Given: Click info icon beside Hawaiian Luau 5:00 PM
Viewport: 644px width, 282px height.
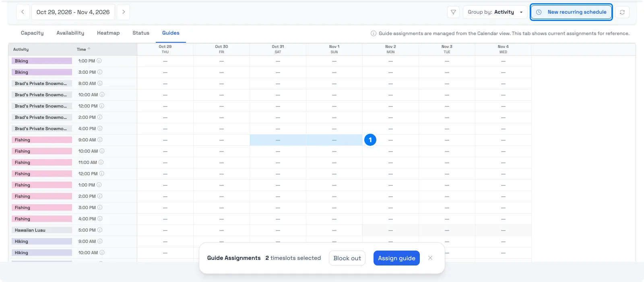Looking at the screenshot, I should click(100, 230).
